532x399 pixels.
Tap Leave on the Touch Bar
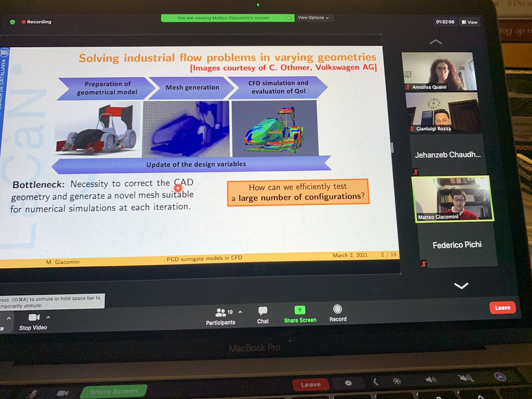(310, 384)
